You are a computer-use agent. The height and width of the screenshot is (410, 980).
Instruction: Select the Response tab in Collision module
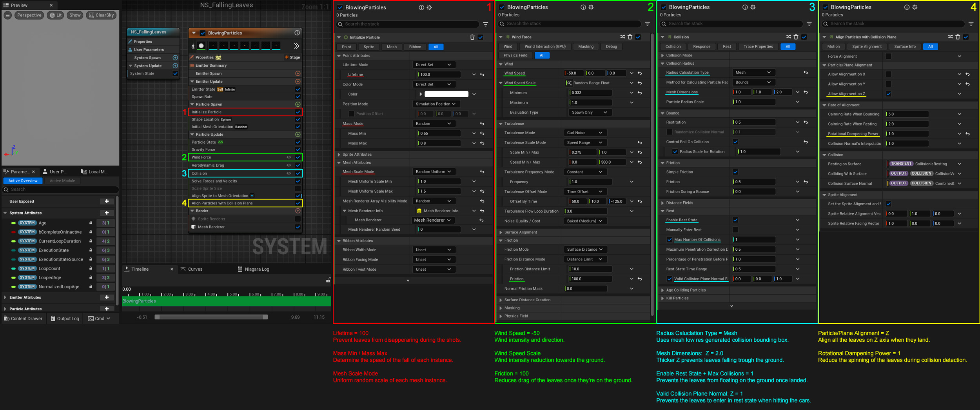pos(701,47)
